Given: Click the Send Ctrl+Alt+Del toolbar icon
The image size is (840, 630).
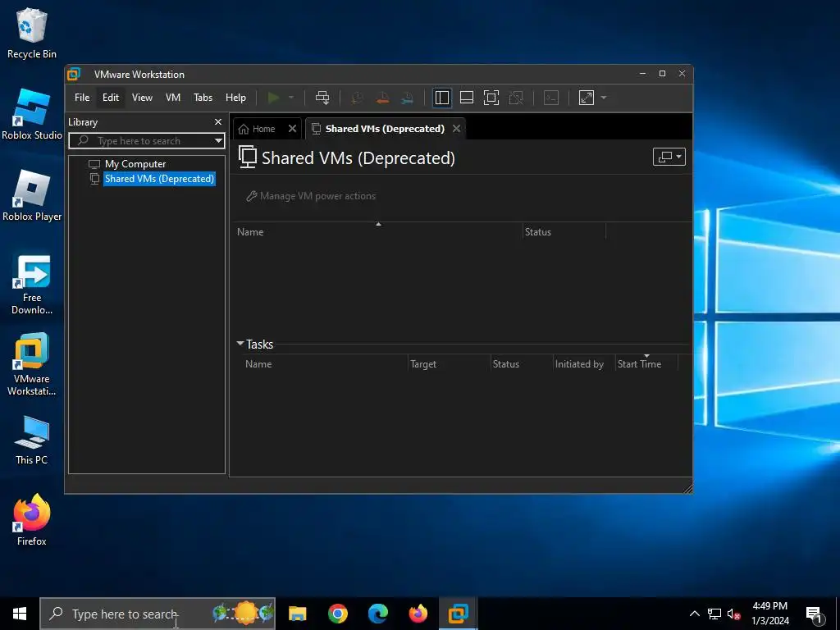Looking at the screenshot, I should pyautogui.click(x=322, y=98).
